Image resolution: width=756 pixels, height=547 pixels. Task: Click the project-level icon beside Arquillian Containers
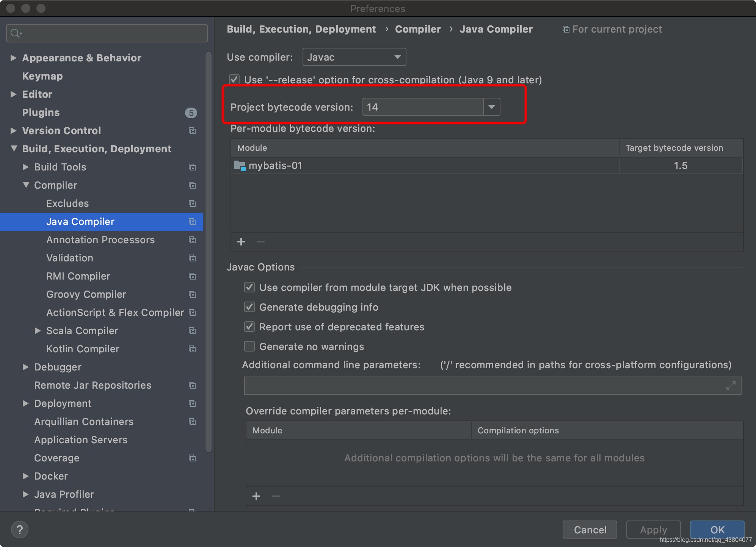click(x=192, y=422)
